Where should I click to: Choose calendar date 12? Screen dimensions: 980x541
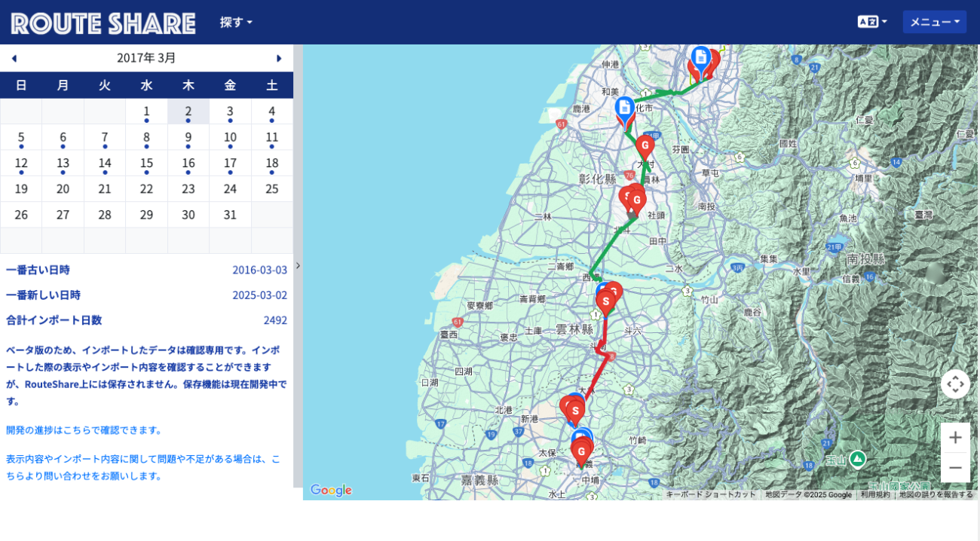pos(21,163)
